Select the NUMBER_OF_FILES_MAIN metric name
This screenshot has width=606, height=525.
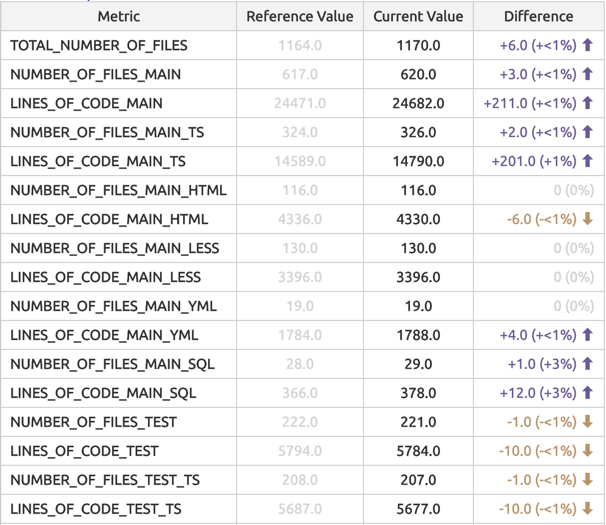click(x=95, y=74)
